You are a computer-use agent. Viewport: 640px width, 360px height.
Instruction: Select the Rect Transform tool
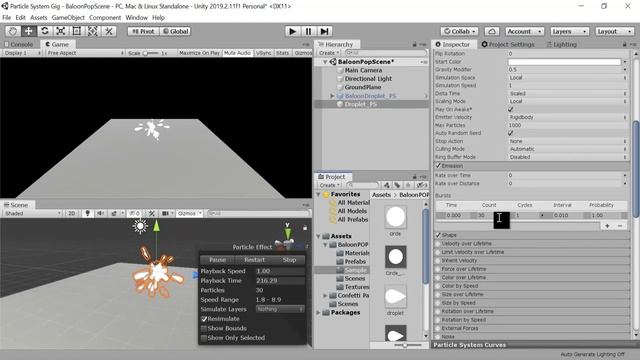[76, 31]
